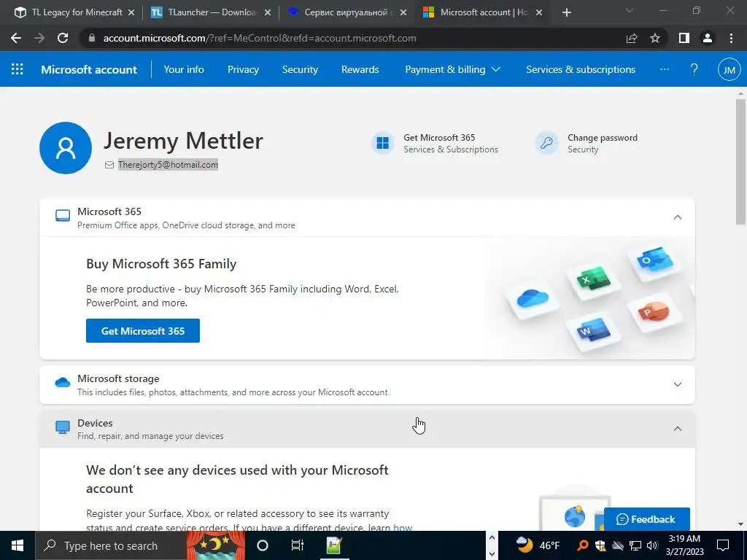Click the green notepad app on taskbar
This screenshot has height=560, width=747.
pos(333,545)
